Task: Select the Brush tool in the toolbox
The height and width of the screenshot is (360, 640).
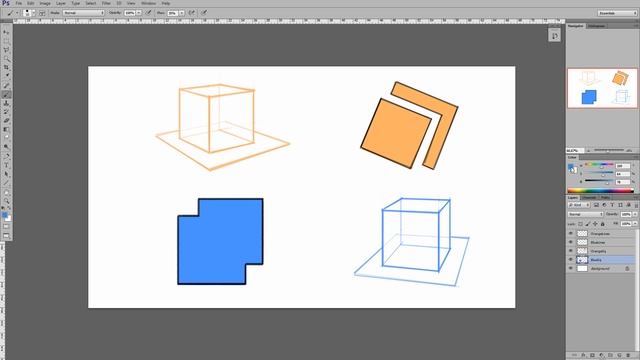Action: pyautogui.click(x=6, y=95)
